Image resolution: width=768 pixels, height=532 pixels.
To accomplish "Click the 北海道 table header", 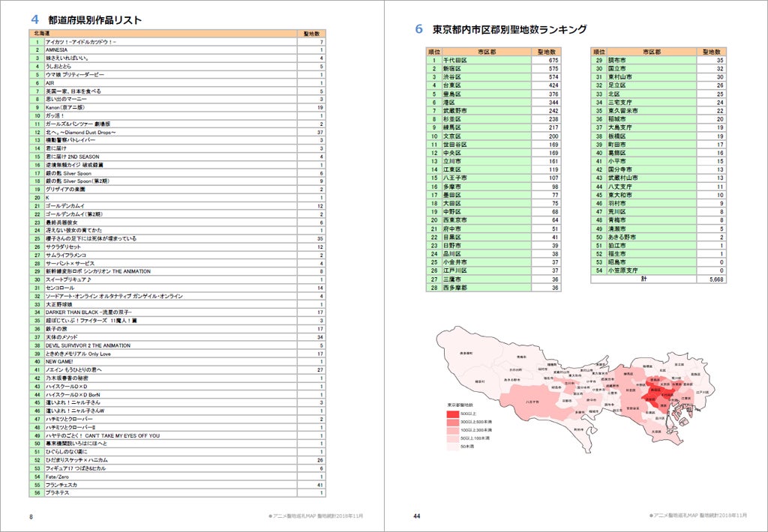I will [42, 34].
